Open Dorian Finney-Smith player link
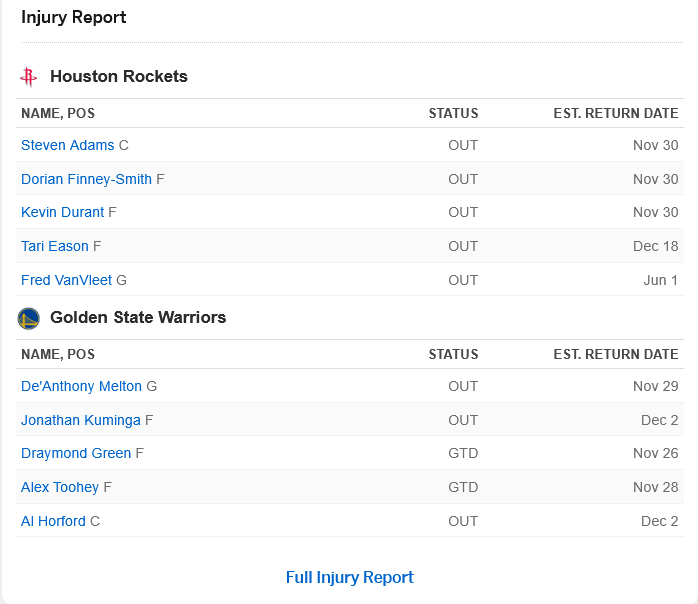This screenshot has width=698, height=604. coord(86,179)
